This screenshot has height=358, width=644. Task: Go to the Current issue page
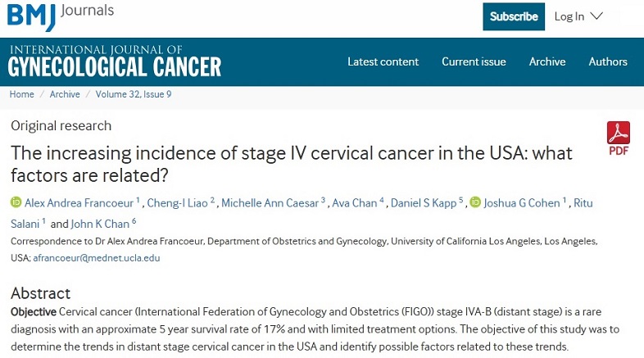tap(474, 61)
